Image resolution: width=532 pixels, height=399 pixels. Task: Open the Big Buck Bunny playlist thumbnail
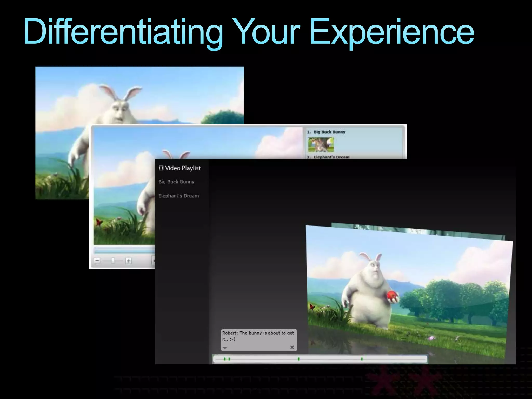pos(321,145)
